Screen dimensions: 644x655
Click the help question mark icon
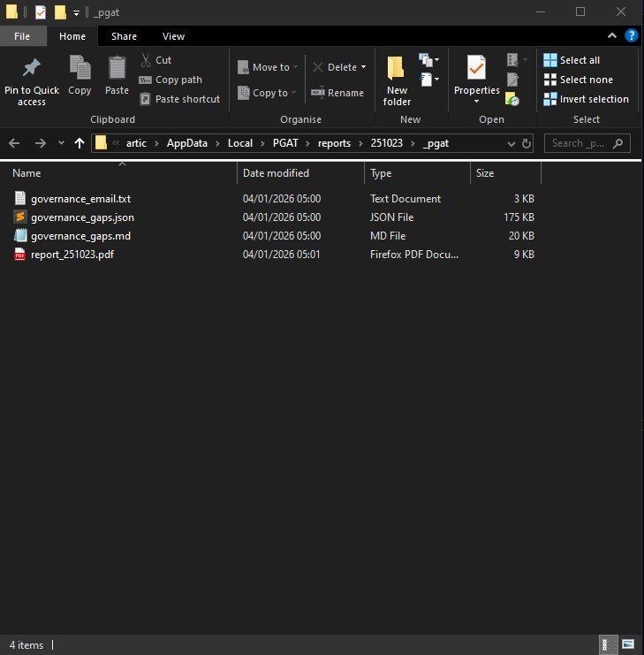point(632,36)
